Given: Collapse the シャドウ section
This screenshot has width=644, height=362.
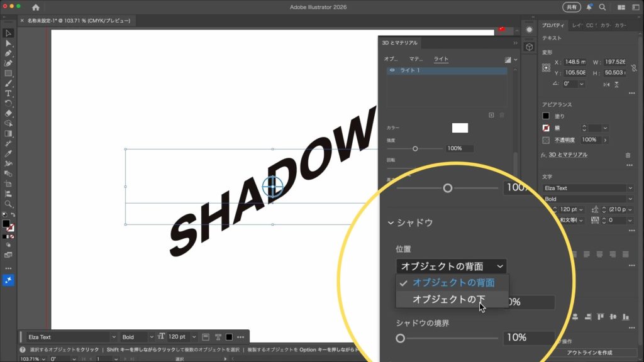Looking at the screenshot, I should click(391, 222).
